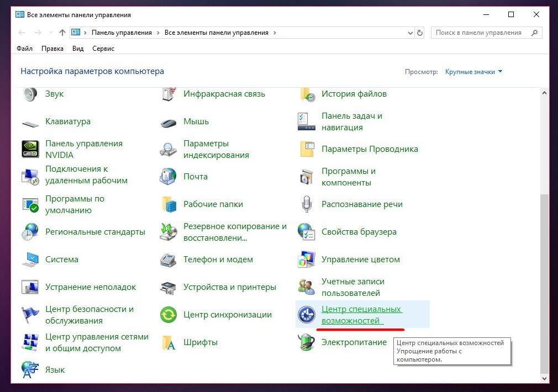This screenshot has height=392, width=558.
Task: Open the Электропитание battery icon
Action: [x=306, y=342]
